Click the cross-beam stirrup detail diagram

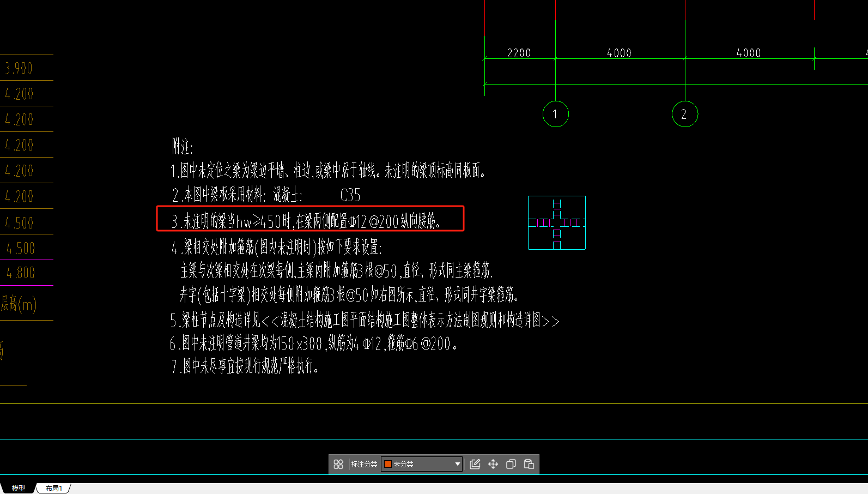click(x=557, y=222)
